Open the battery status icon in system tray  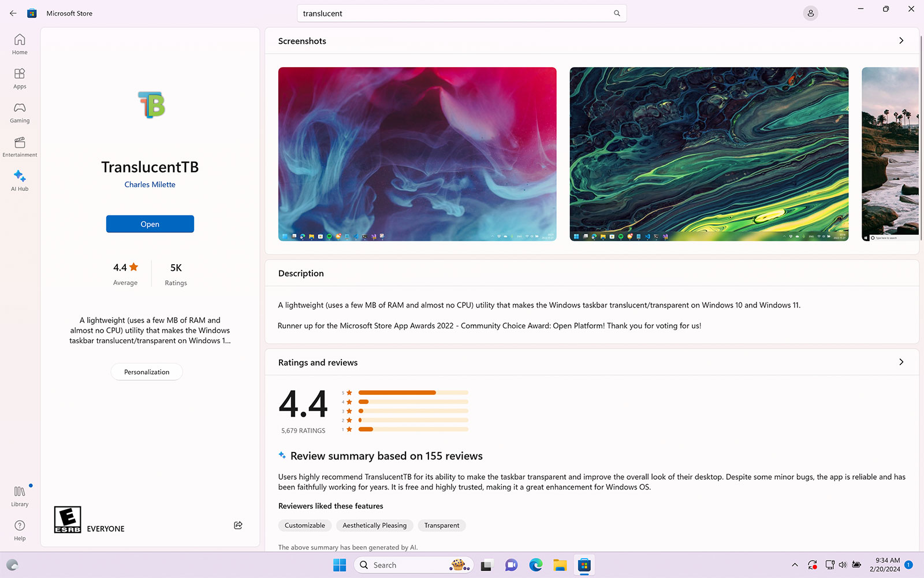tap(856, 565)
